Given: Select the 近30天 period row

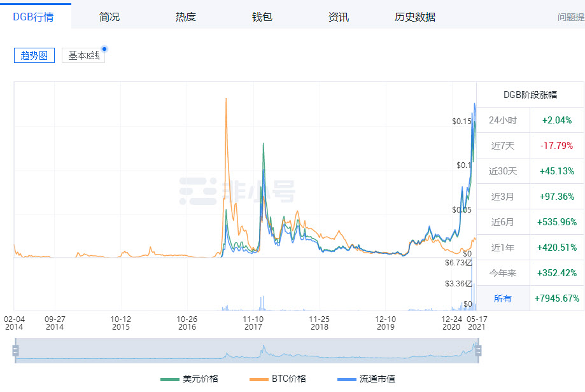Looking at the screenshot, I should tap(530, 171).
